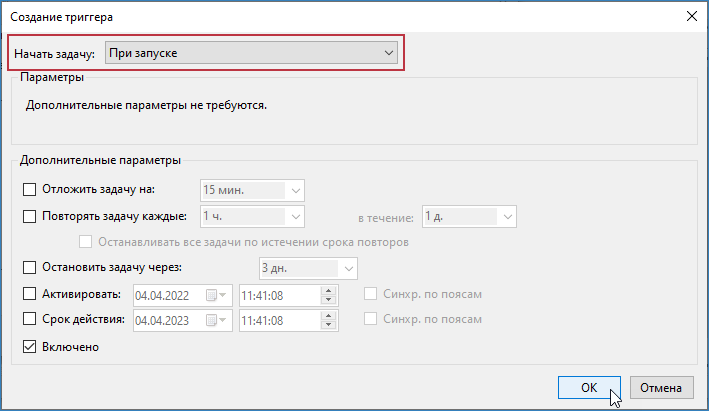
Task: Toggle the 'Активировать' checkbox
Action: [x=28, y=294]
